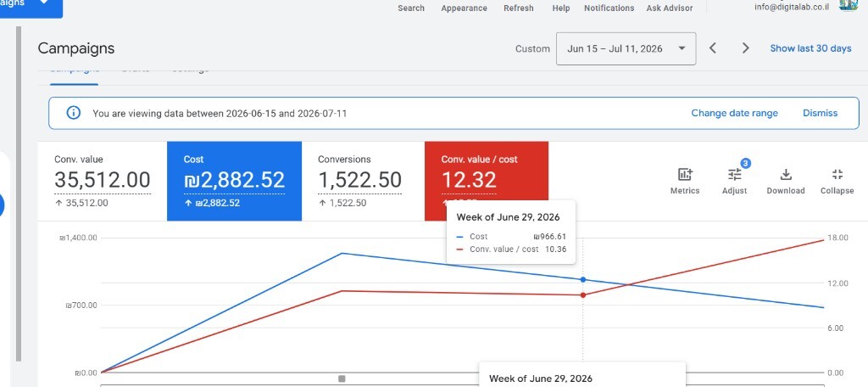Open Ask Advisor in the top bar
Viewport: 868px width, 387px height.
(670, 8)
